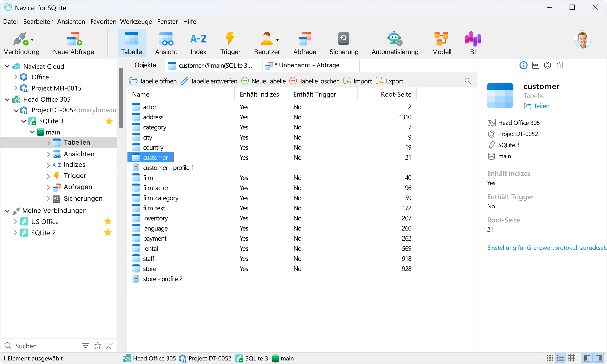Image resolution: width=607 pixels, height=364 pixels.
Task: Open the Sicherung backup tool
Action: click(344, 43)
